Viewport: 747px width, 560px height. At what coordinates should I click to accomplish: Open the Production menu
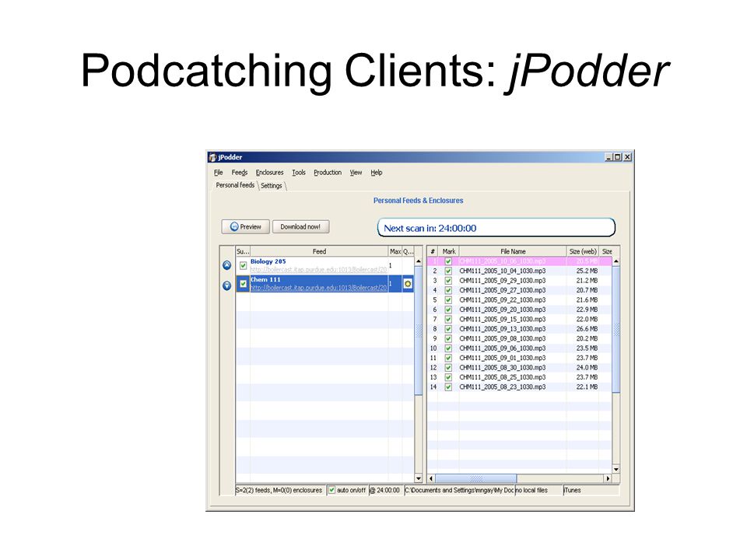[328, 173]
